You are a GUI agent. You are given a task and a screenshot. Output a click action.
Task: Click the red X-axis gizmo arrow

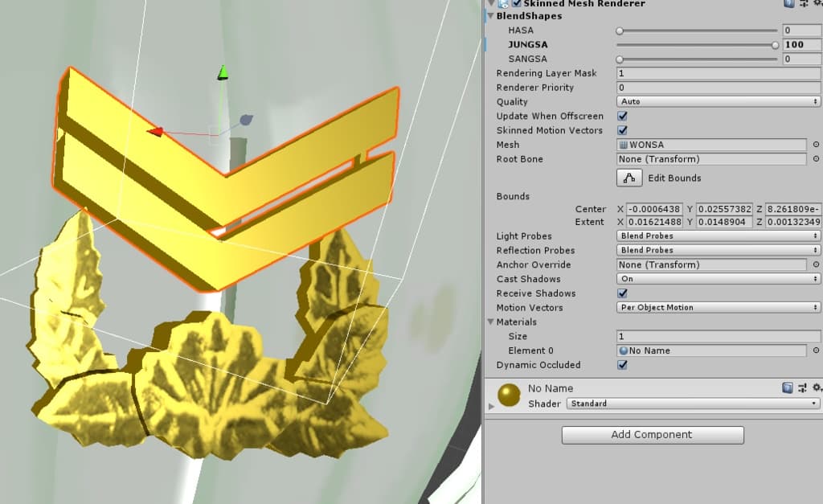coord(154,131)
